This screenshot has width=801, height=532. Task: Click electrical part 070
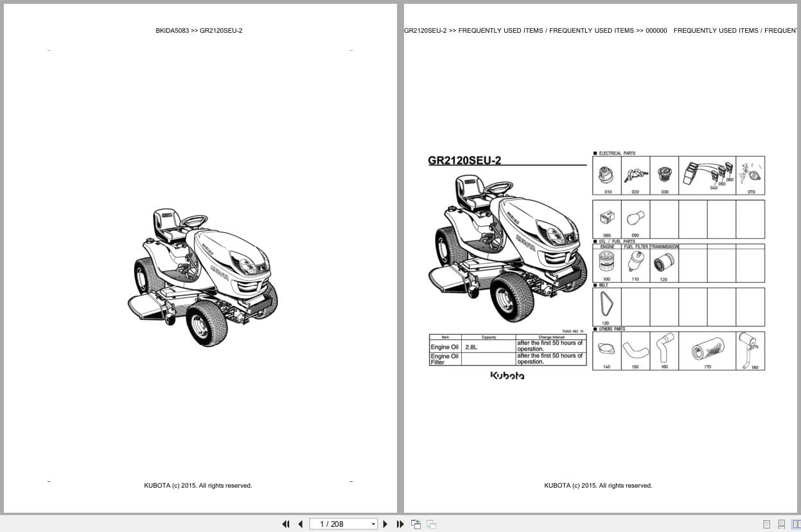point(750,175)
